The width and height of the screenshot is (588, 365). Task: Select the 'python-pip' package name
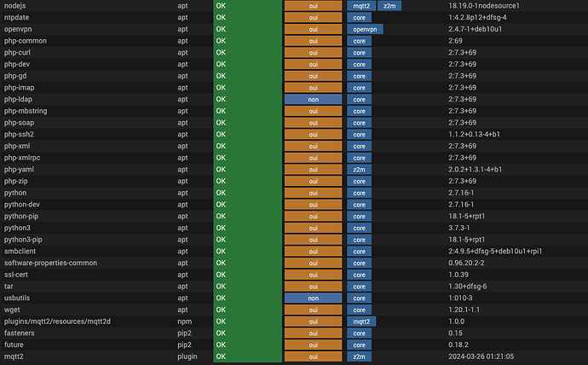[x=21, y=216]
